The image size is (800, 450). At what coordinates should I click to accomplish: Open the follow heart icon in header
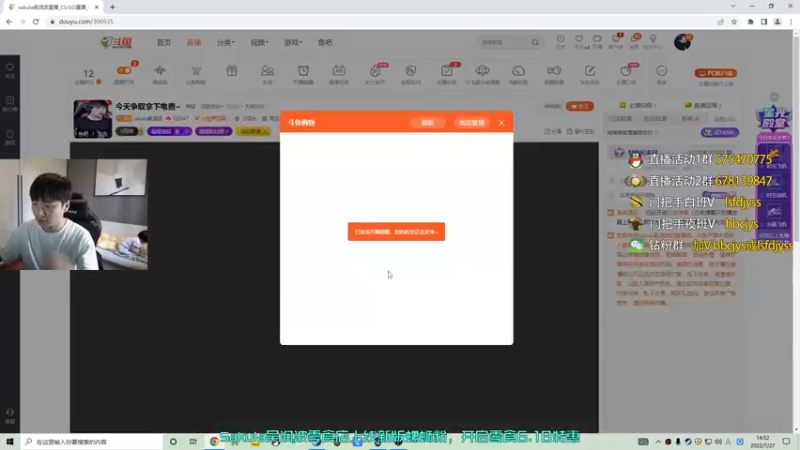tap(579, 41)
